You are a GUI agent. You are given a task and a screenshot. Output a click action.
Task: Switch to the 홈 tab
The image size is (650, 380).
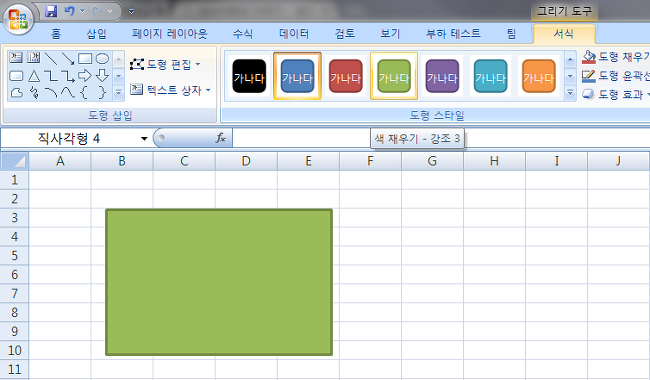tap(56, 34)
